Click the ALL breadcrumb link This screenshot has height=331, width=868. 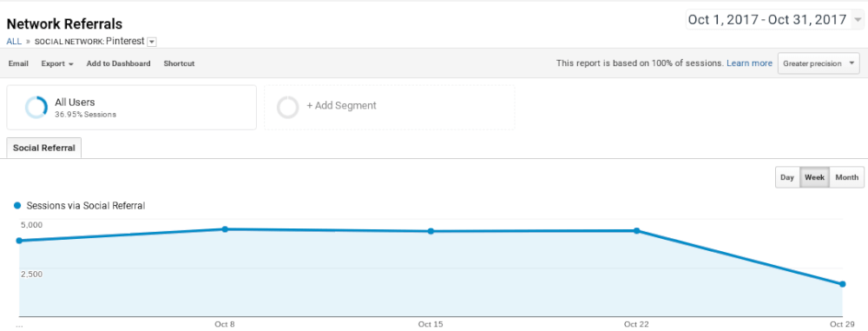pos(14,42)
